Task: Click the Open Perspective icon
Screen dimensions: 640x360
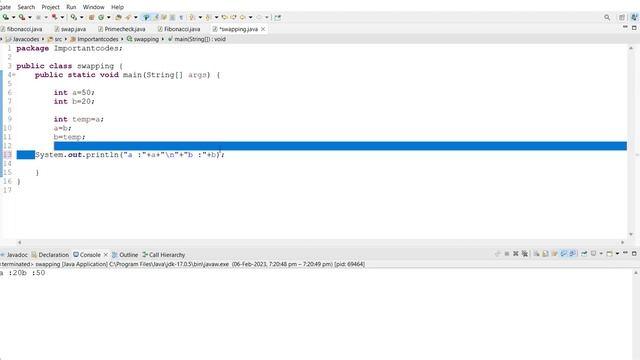Action: pos(622,17)
